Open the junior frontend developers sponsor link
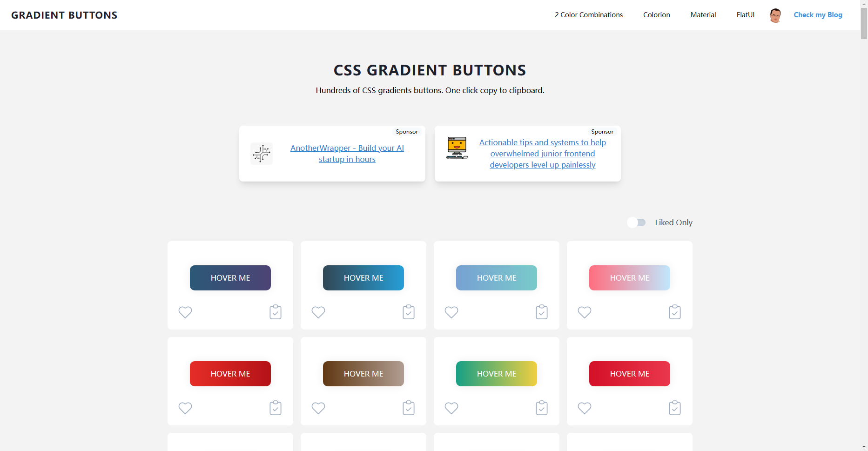Viewport: 868px width, 451px height. click(543, 154)
